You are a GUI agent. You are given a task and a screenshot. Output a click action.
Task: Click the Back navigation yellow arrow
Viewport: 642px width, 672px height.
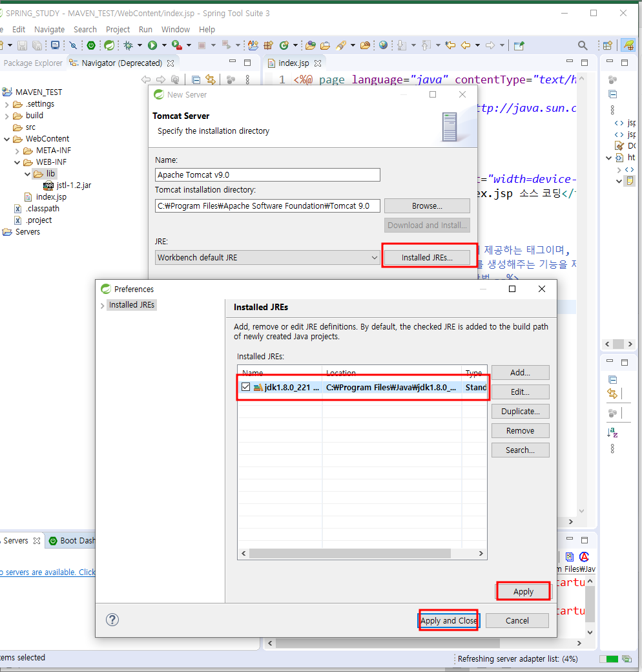pos(466,45)
